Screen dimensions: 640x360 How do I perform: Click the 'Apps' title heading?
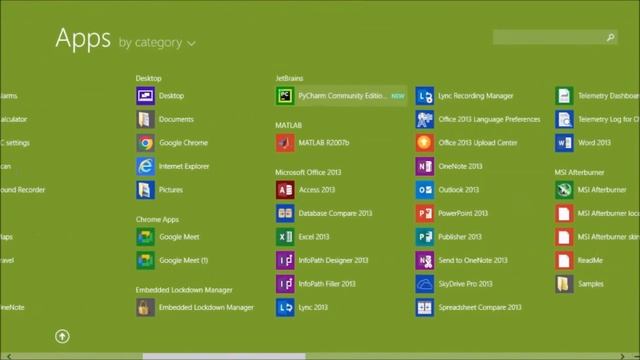pos(83,38)
